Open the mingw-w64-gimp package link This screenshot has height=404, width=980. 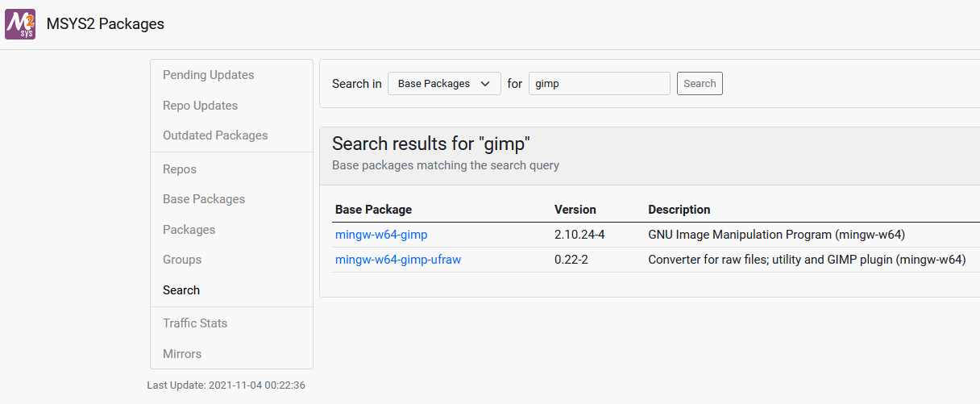[x=381, y=235]
